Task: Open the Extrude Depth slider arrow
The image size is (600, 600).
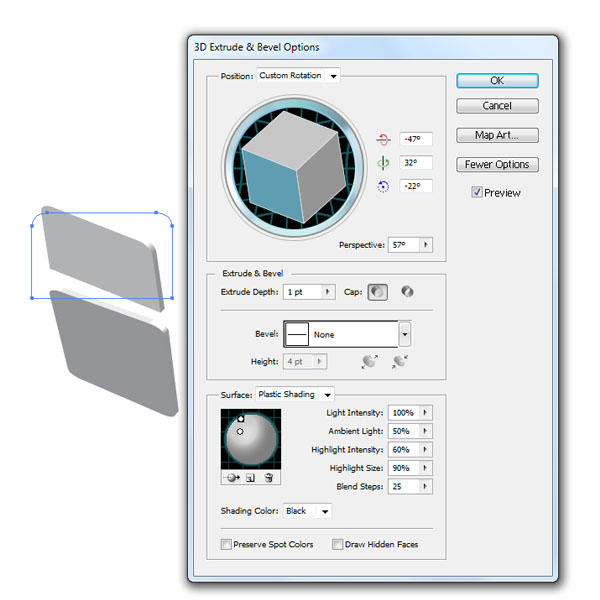Action: (328, 292)
